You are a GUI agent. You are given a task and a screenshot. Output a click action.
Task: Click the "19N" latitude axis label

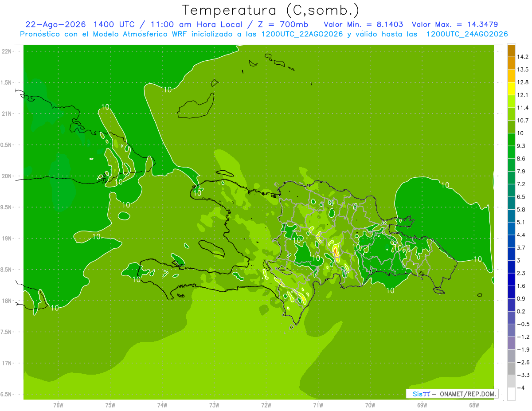coord(8,239)
